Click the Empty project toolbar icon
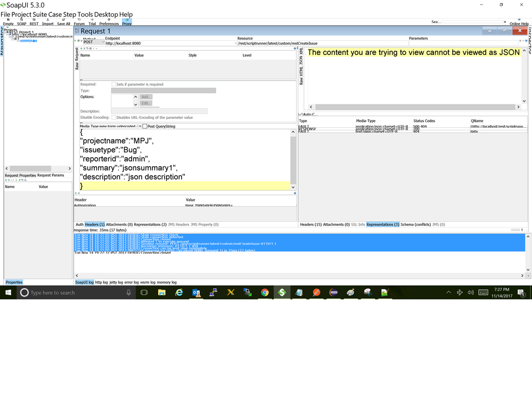This screenshot has width=532, height=414. (x=8, y=22)
